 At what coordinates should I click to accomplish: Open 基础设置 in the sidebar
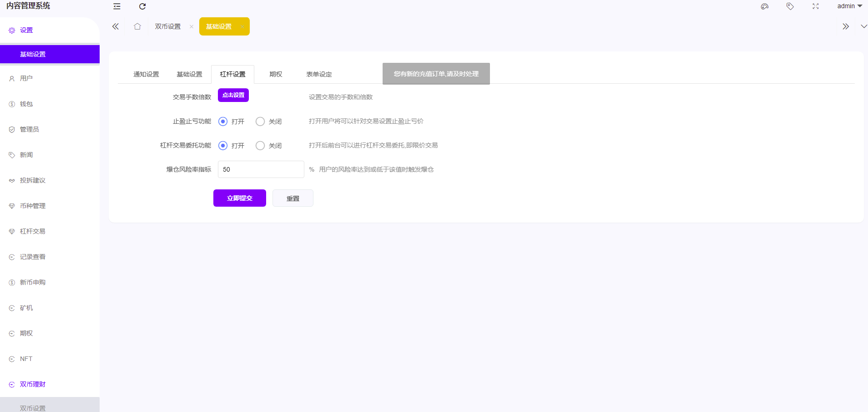(50, 54)
